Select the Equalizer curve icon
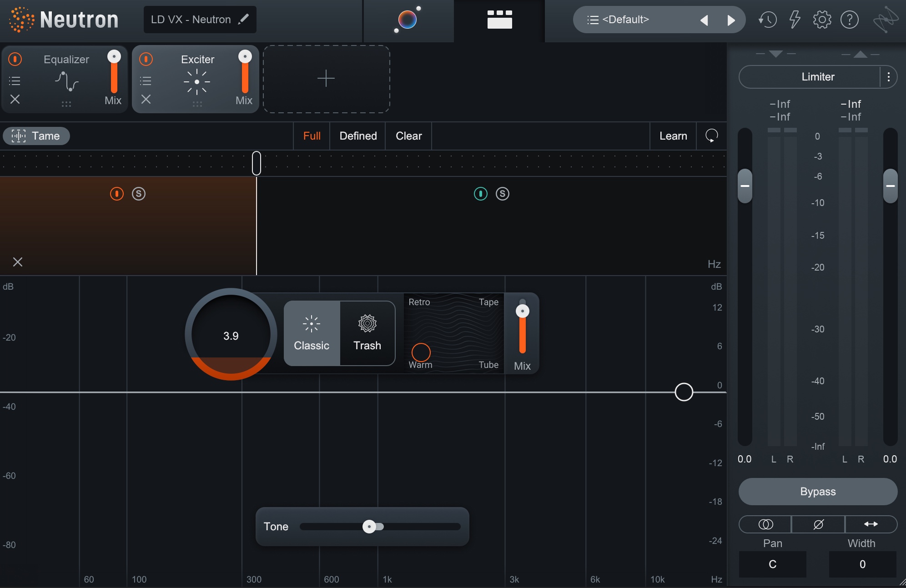 coord(67,81)
